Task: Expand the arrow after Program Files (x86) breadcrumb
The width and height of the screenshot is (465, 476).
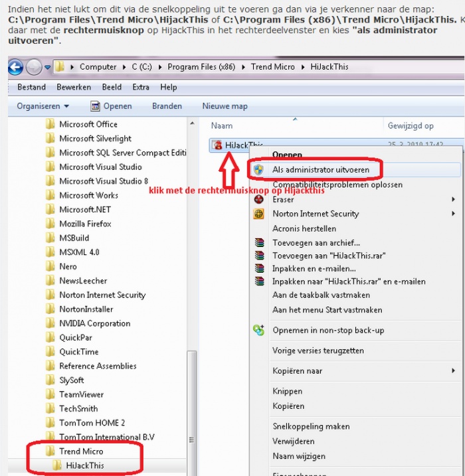Action: tap(243, 67)
